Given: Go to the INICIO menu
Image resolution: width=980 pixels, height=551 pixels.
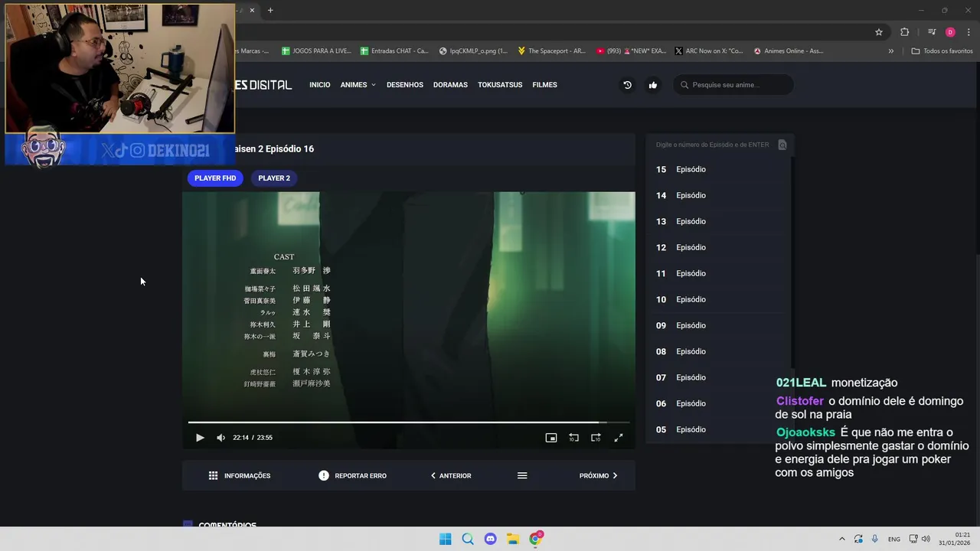Looking at the screenshot, I should click(x=320, y=85).
